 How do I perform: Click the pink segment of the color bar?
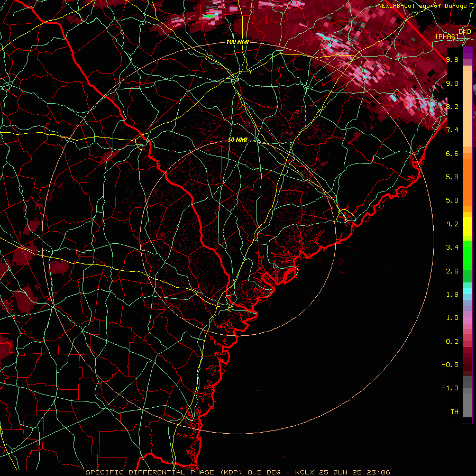pos(467,321)
